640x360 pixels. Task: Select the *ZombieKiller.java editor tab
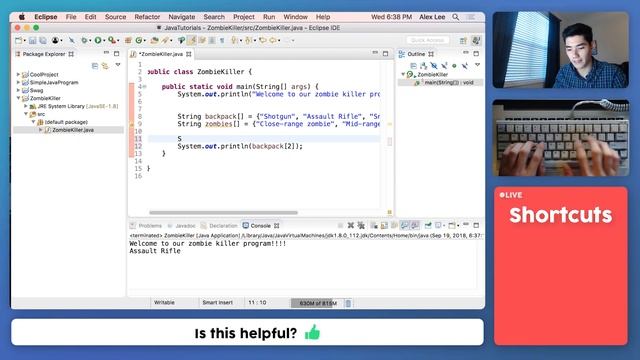click(x=161, y=54)
